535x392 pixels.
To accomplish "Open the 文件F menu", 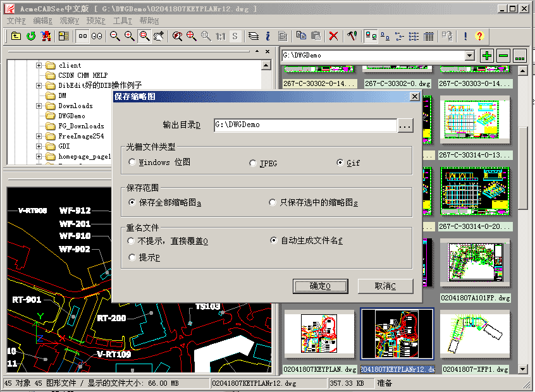I will point(16,21).
